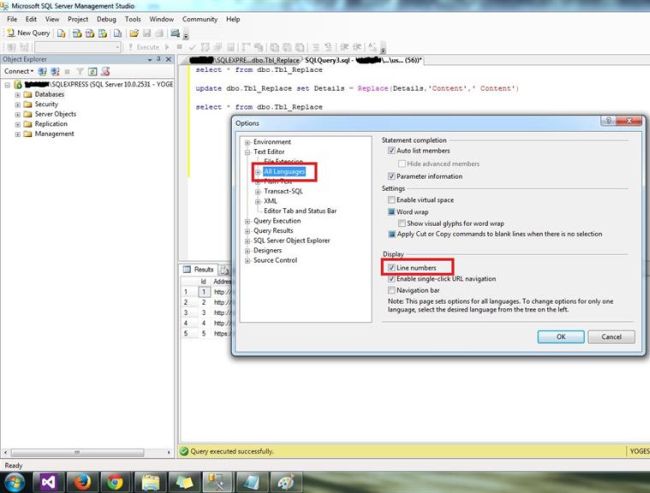Click the Filter funnel icon in Object Explorer
Screen dimensions: 650x493
coord(80,71)
